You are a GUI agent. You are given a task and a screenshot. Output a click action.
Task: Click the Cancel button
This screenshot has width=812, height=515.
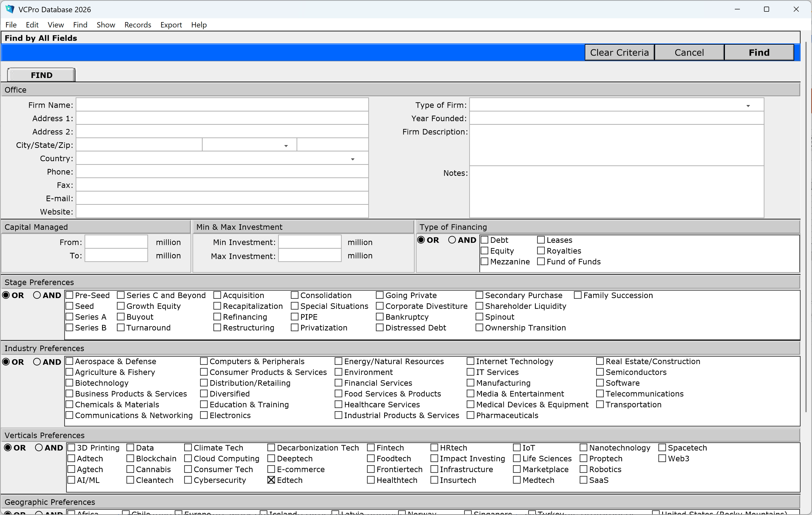point(689,52)
